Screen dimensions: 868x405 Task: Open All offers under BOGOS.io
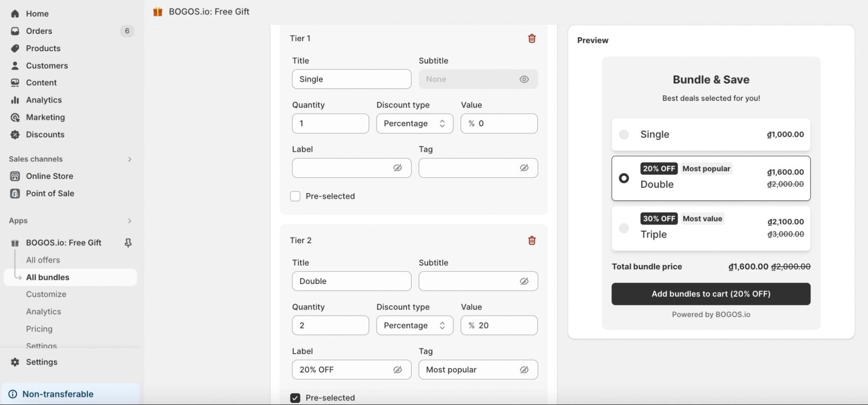43,260
